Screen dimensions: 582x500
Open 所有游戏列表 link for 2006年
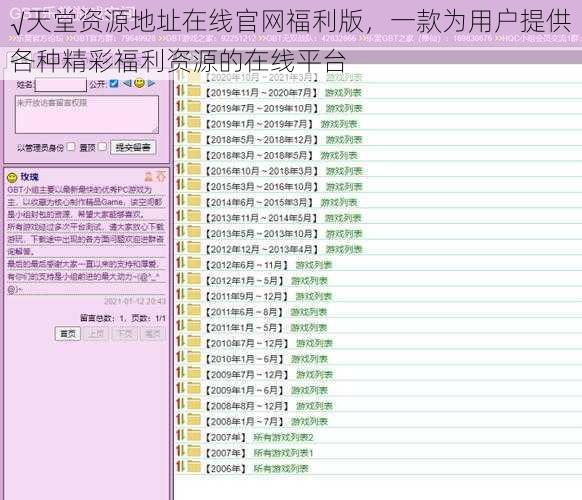pos(281,468)
